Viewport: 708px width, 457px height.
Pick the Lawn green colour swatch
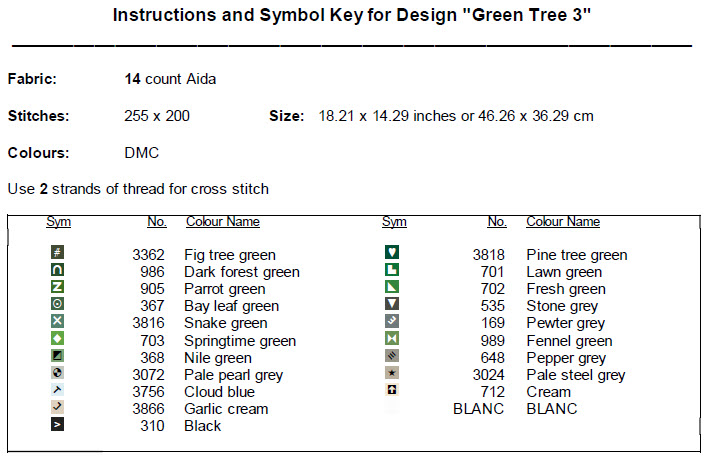pyautogui.click(x=392, y=271)
